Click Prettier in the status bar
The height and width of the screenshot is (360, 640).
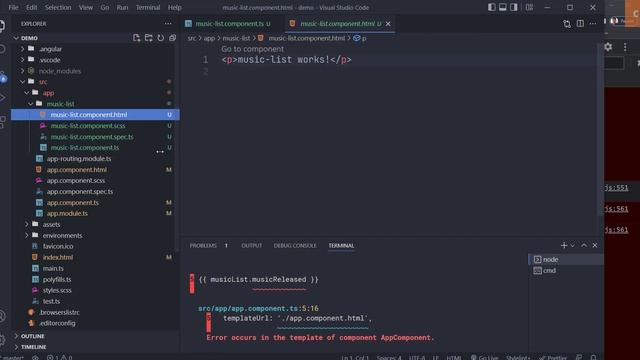coord(553,358)
